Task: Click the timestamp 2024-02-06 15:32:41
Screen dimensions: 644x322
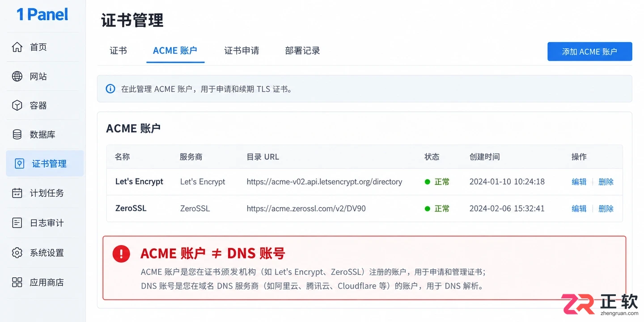Action: pyautogui.click(x=507, y=208)
